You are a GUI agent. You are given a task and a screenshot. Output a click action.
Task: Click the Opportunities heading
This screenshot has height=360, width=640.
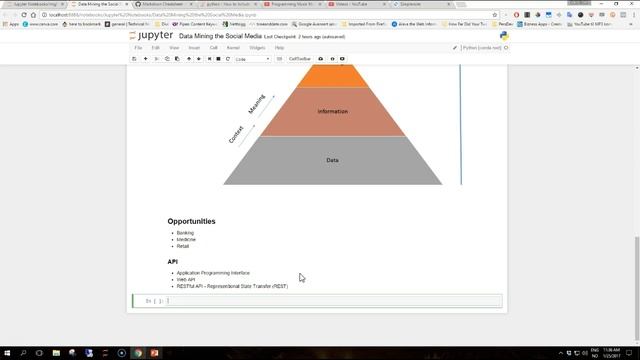(x=191, y=221)
